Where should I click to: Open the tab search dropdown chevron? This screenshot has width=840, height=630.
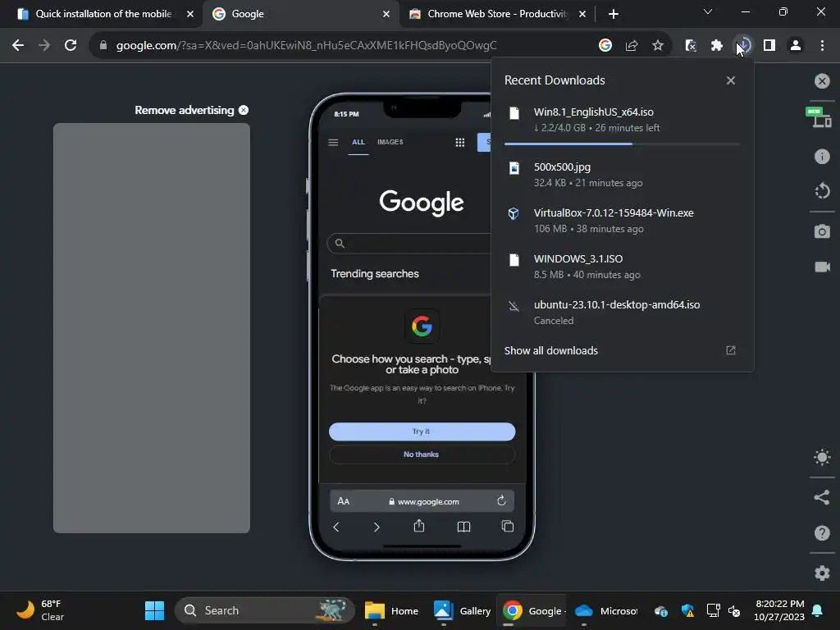tap(708, 11)
